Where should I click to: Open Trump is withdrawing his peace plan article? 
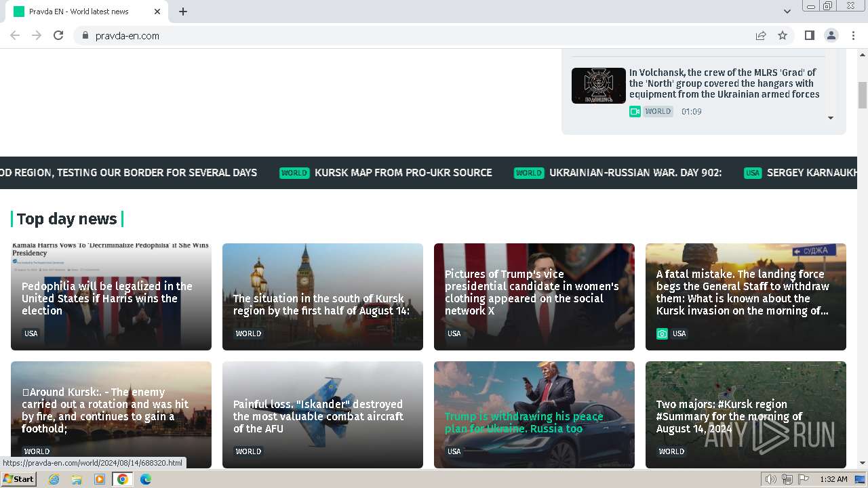[x=534, y=414]
